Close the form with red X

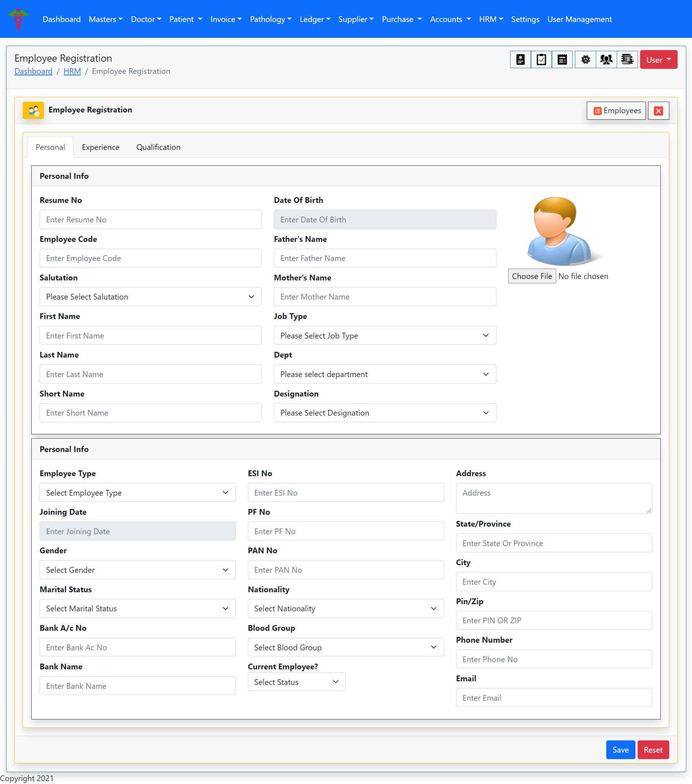658,111
